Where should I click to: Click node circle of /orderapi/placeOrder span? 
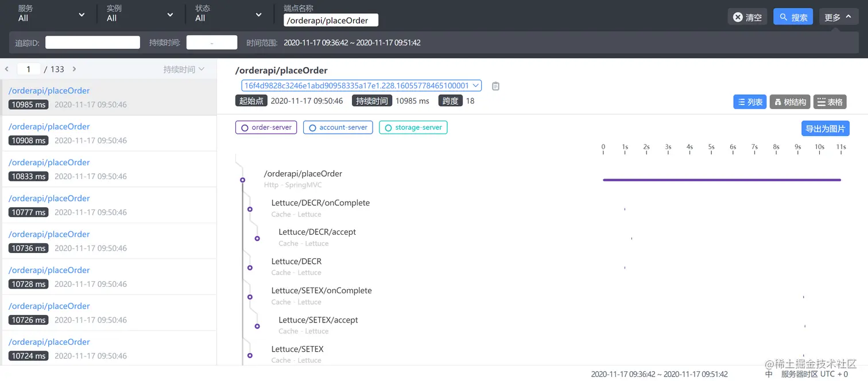pyautogui.click(x=243, y=180)
